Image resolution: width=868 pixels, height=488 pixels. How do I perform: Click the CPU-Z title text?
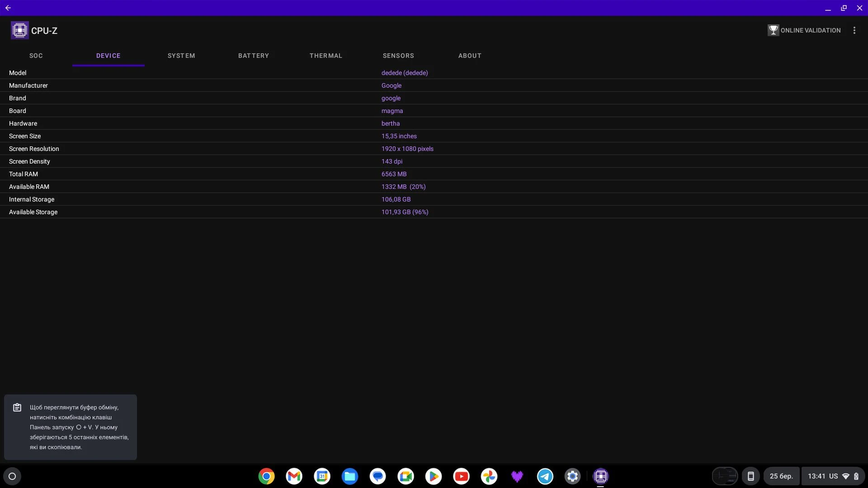(44, 31)
